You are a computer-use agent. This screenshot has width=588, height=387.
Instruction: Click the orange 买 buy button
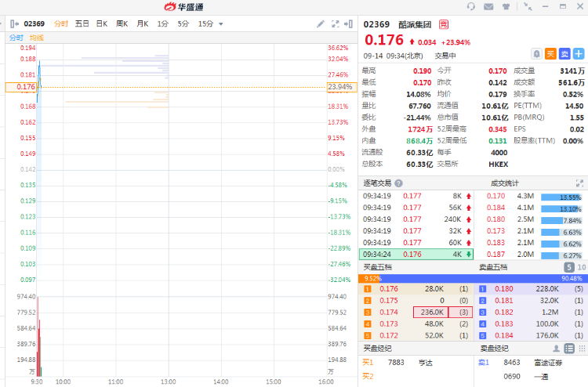pyautogui.click(x=550, y=54)
